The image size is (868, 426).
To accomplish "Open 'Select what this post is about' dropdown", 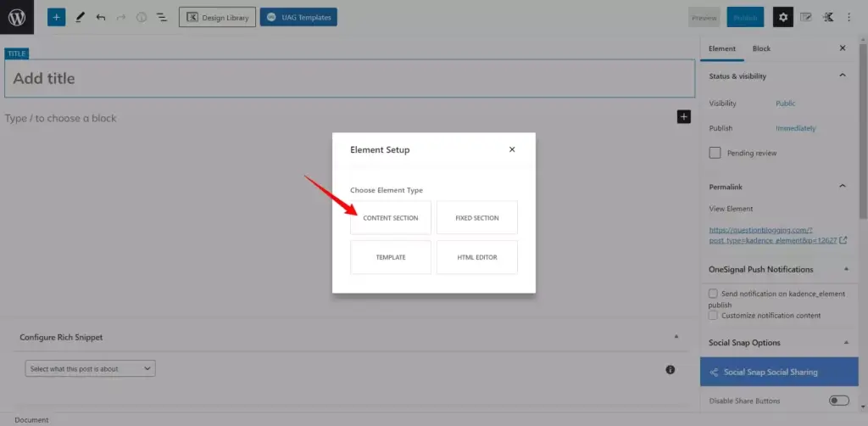I will (91, 369).
